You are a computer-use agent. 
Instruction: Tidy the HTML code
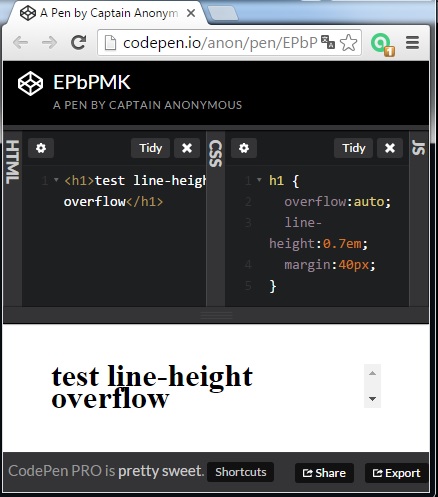(x=151, y=148)
